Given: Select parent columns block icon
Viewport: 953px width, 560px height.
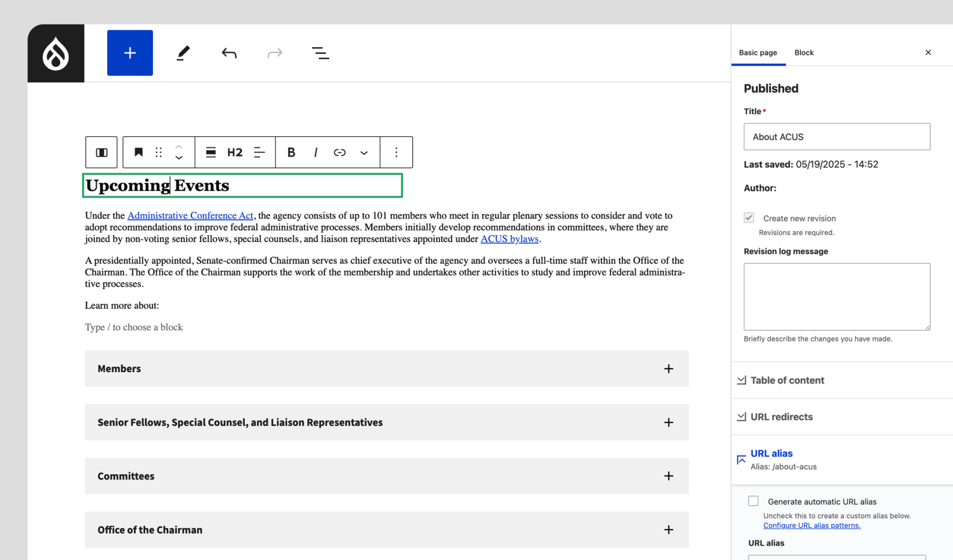Looking at the screenshot, I should pyautogui.click(x=101, y=152).
